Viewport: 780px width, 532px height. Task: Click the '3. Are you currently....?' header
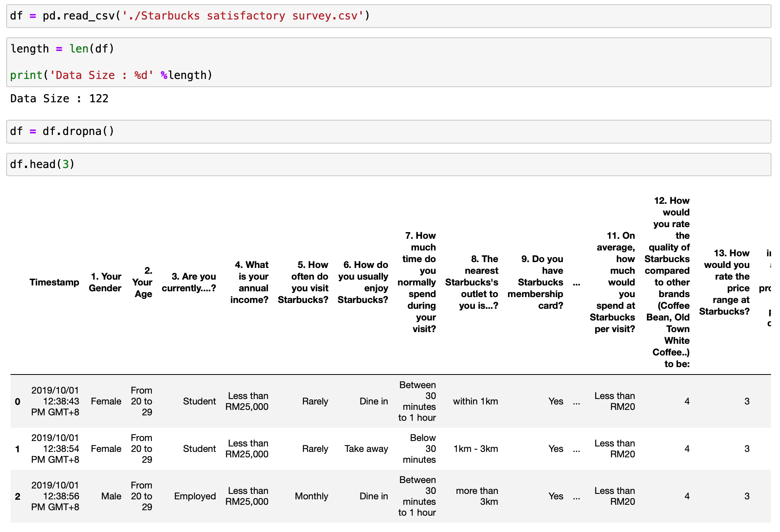point(189,282)
